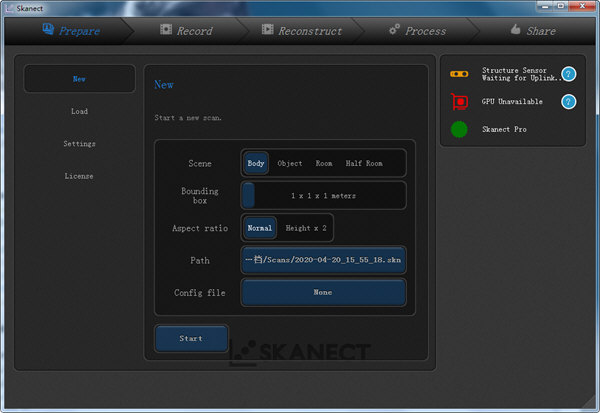Click the 'Start a new scan.' description

click(188, 118)
